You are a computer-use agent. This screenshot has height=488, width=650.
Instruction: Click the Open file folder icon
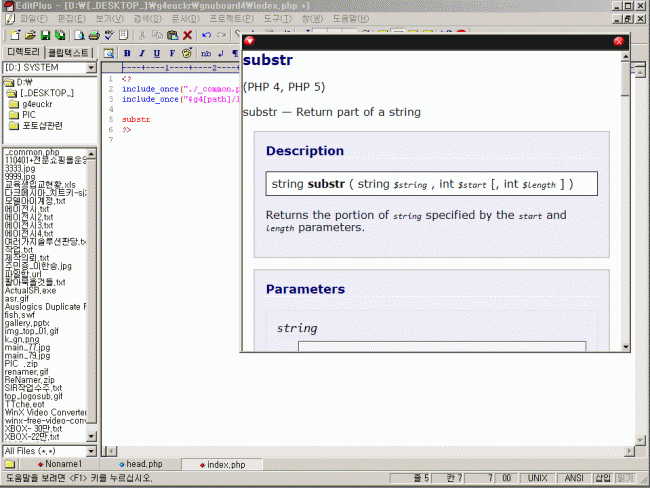click(30, 35)
